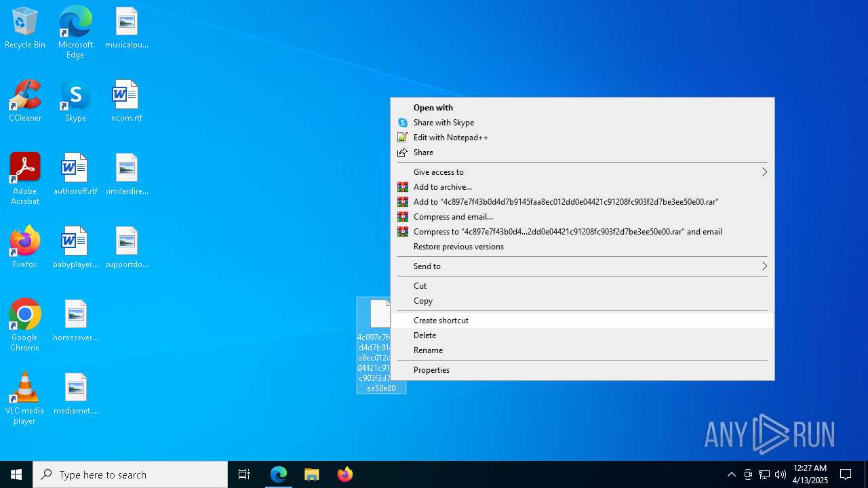Select the Firefox desktop shortcut
868x488 pixels.
pos(25,248)
